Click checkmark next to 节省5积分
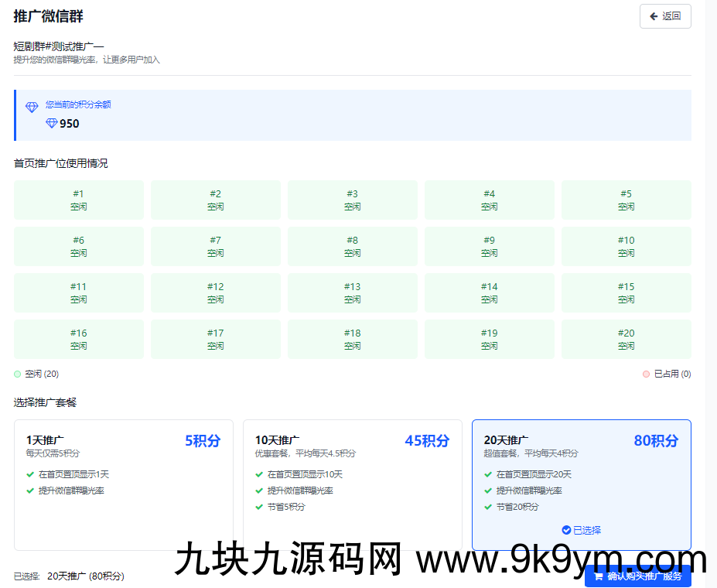This screenshot has height=588, width=717. [x=259, y=507]
